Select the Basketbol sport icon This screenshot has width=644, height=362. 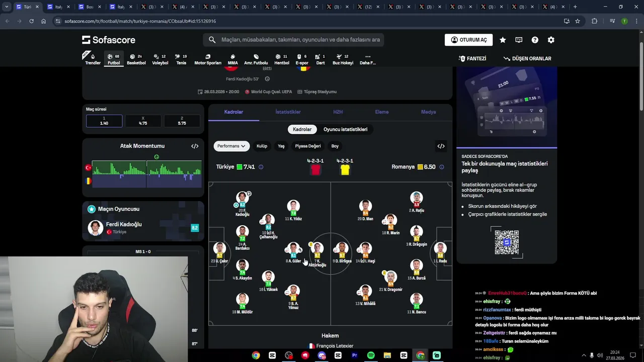pyautogui.click(x=136, y=59)
